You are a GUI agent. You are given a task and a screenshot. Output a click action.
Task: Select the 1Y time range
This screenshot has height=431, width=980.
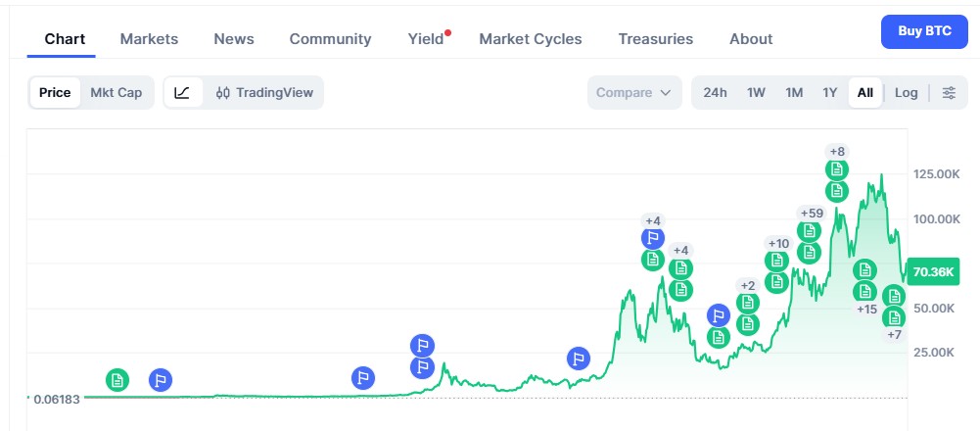click(x=829, y=93)
